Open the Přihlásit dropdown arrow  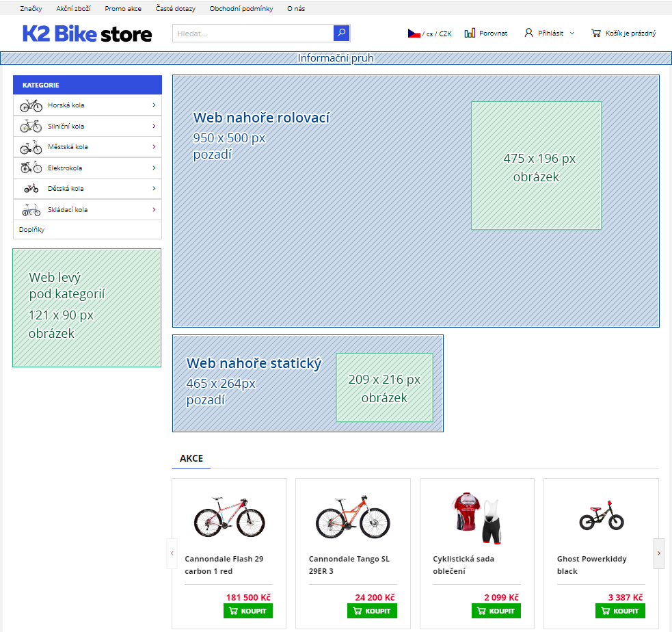572,33
